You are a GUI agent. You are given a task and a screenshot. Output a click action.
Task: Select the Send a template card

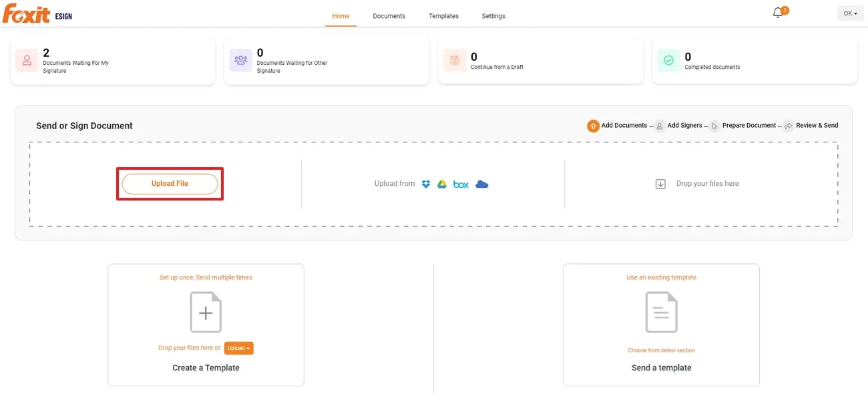click(661, 325)
